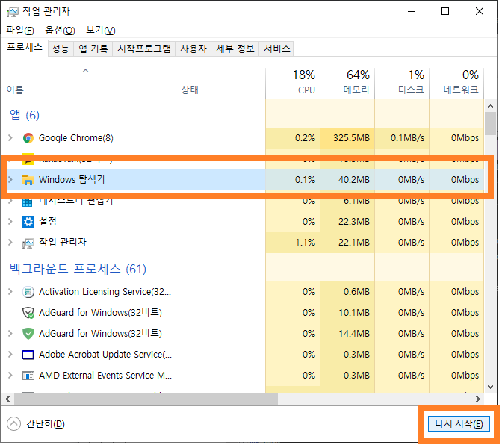Click the 325.5MB memory cell for Chrome
Viewport: 502px width, 448px height.
(x=347, y=138)
